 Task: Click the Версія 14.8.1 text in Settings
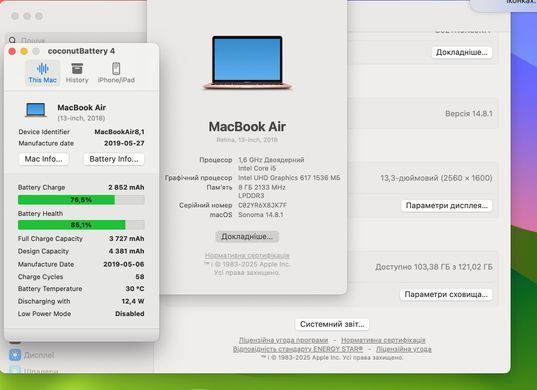coord(469,114)
